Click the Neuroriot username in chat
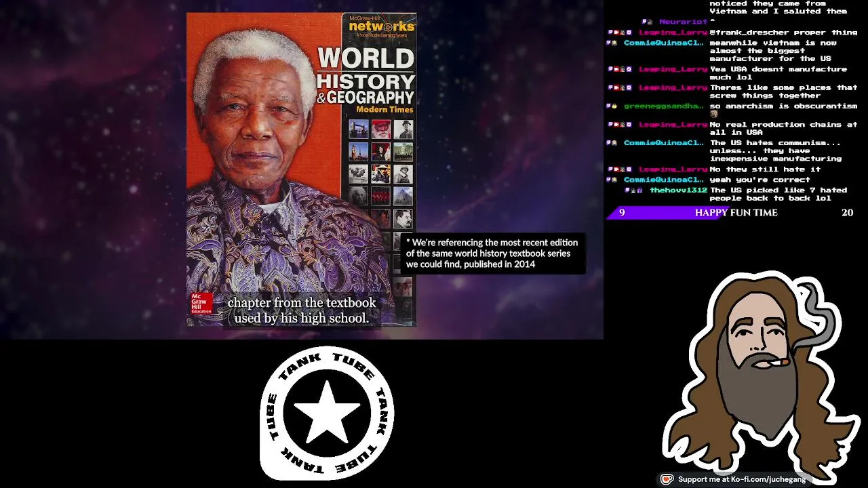868x488 pixels. (683, 22)
